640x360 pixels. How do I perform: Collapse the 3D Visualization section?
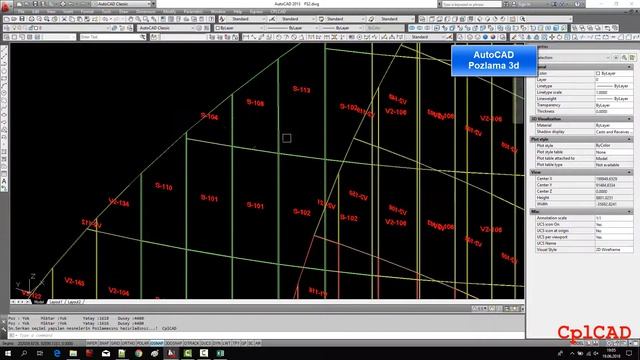click(x=629, y=119)
